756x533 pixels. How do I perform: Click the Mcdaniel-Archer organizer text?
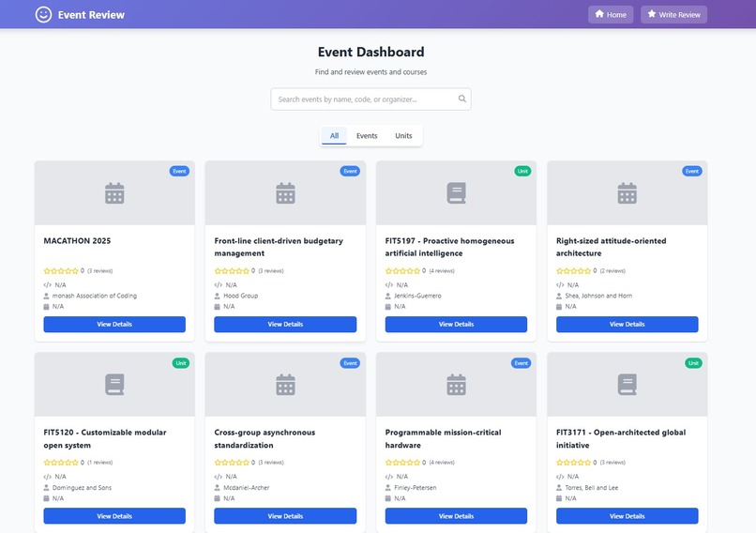[247, 488]
